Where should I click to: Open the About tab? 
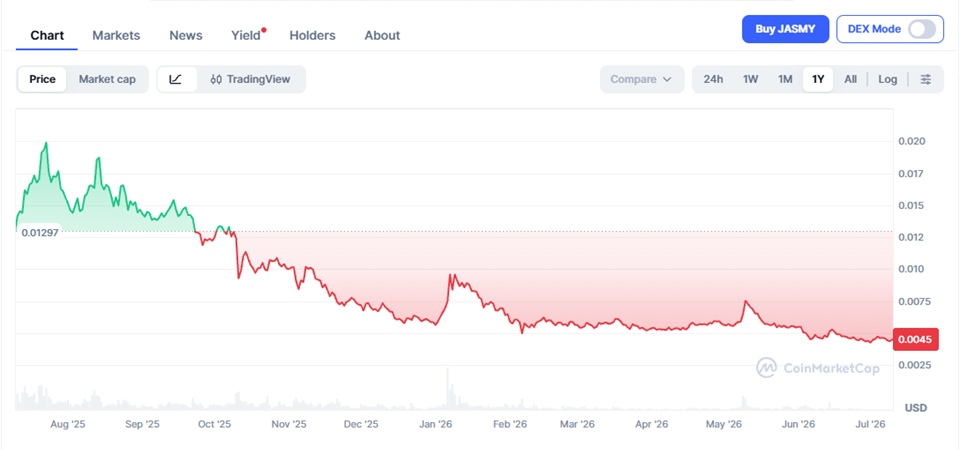pyautogui.click(x=382, y=36)
